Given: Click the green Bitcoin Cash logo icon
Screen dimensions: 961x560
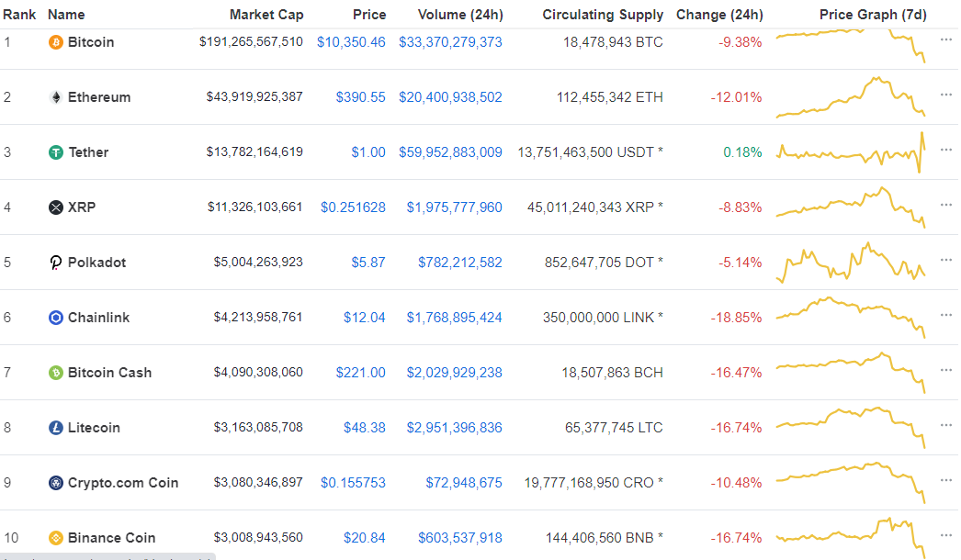Looking at the screenshot, I should click(x=56, y=373).
